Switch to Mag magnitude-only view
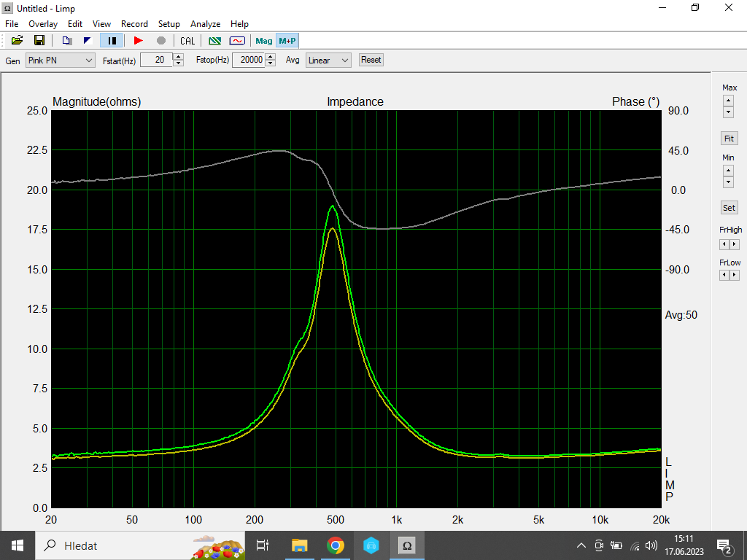The width and height of the screenshot is (747, 560). [x=264, y=41]
